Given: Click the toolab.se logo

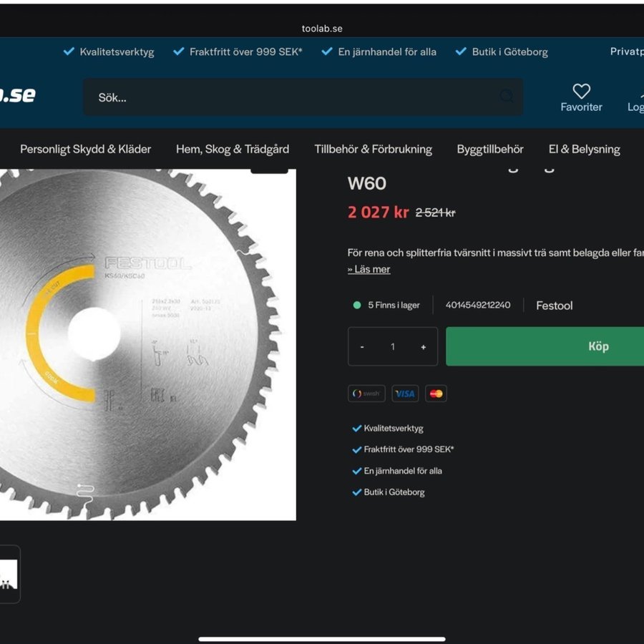Looking at the screenshot, I should click(x=17, y=95).
